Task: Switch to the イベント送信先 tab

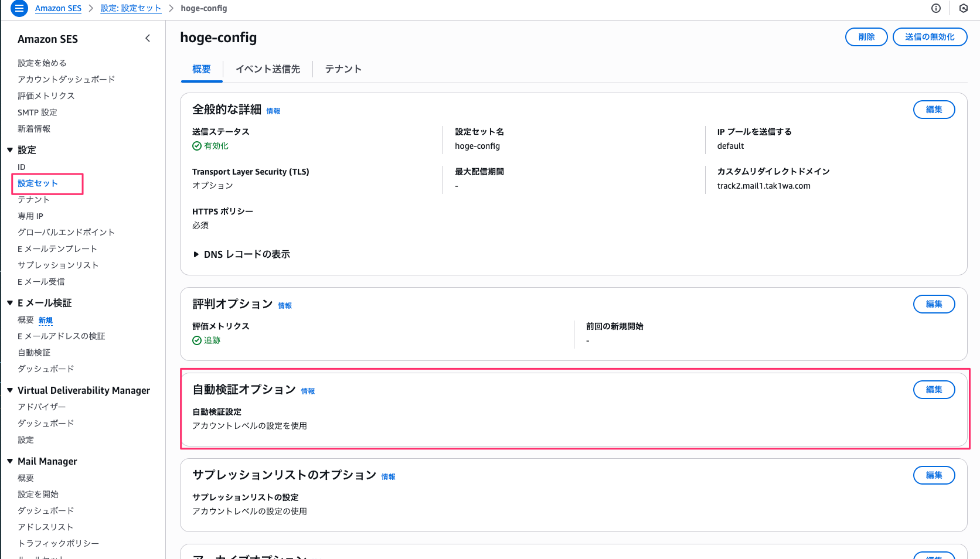Action: coord(268,69)
